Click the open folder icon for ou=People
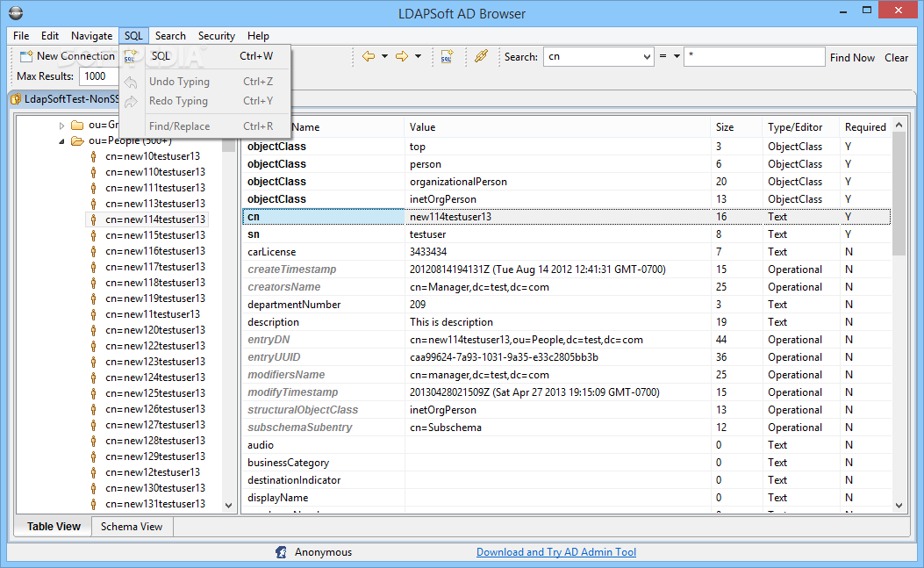The image size is (924, 568). coord(77,141)
